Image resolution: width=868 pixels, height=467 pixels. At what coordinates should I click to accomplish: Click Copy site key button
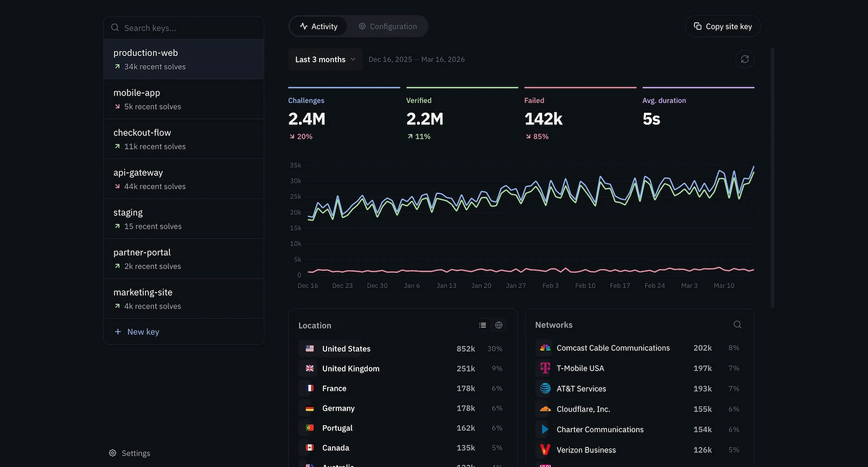[723, 26]
